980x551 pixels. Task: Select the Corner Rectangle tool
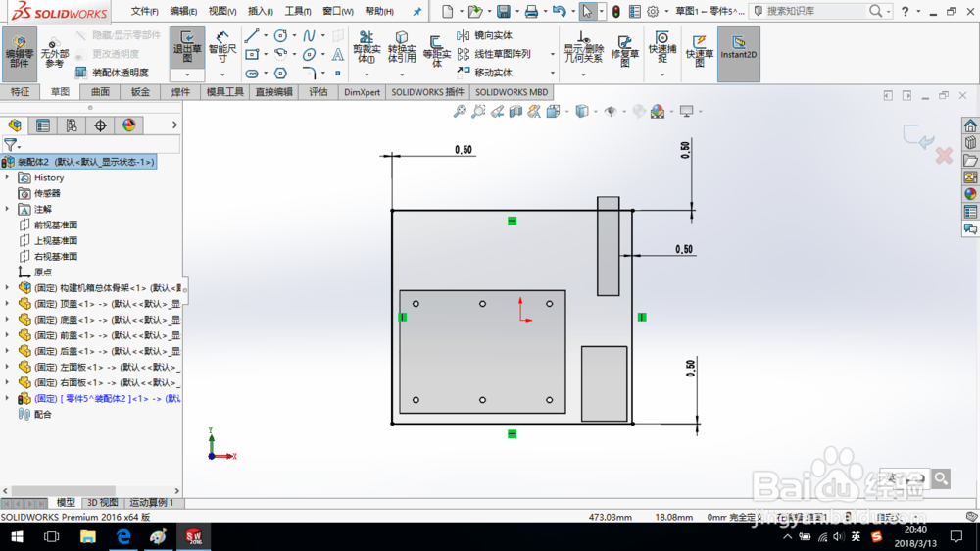tap(251, 54)
